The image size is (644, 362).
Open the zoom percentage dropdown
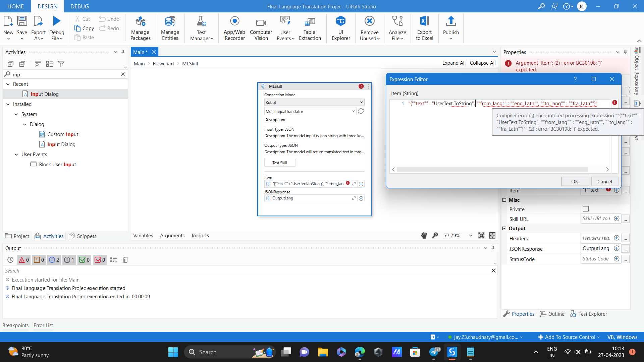tap(471, 236)
